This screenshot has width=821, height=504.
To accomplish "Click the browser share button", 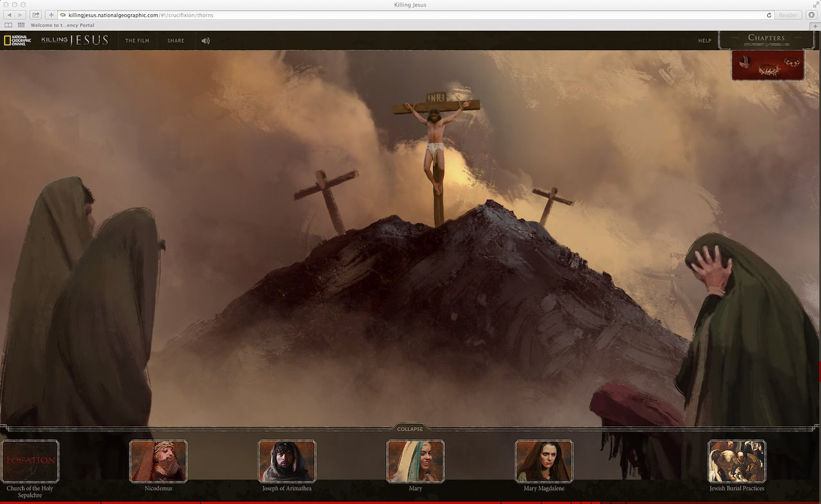I will pyautogui.click(x=36, y=15).
